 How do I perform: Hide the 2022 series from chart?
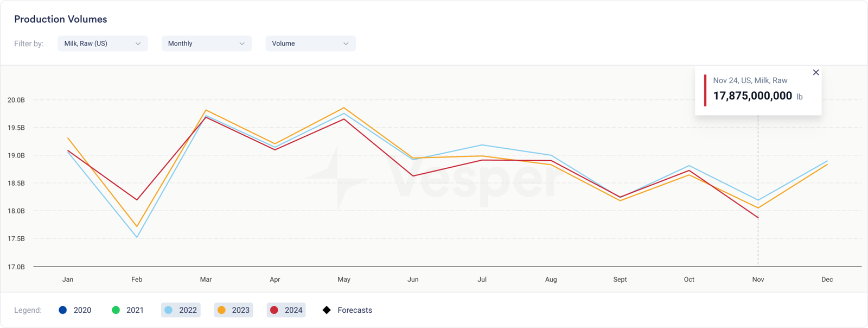pyautogui.click(x=181, y=310)
